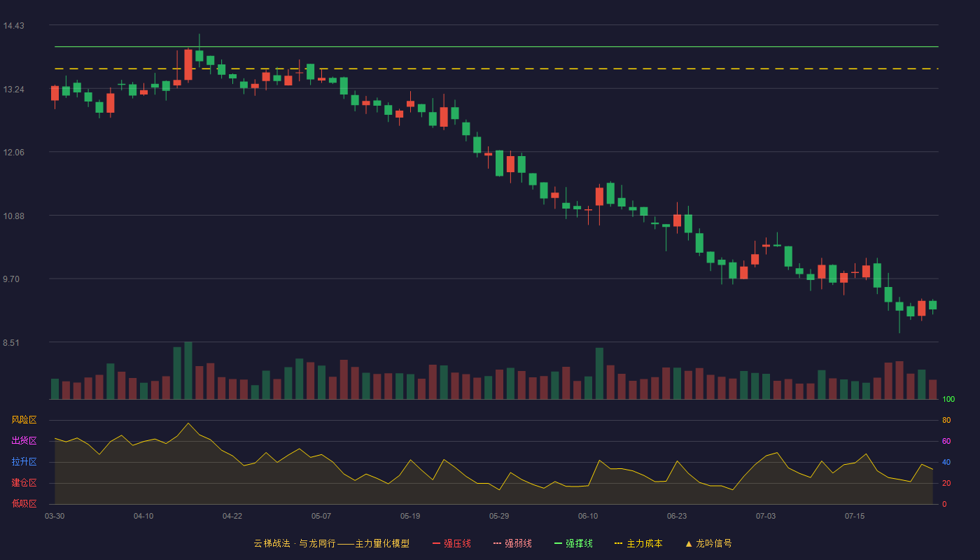Click the 07-15 date label
The width and height of the screenshot is (980, 560).
855,516
